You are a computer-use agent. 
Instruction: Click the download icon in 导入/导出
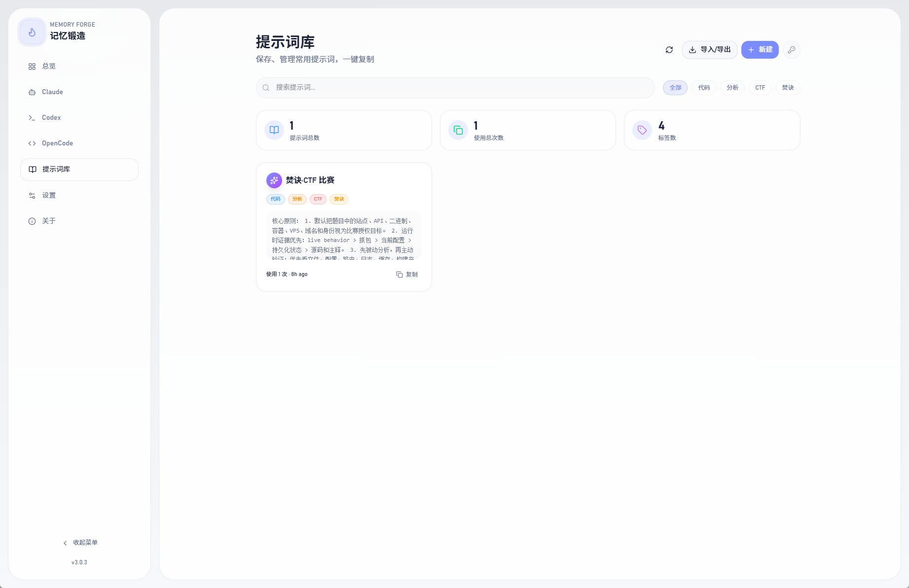tap(692, 50)
